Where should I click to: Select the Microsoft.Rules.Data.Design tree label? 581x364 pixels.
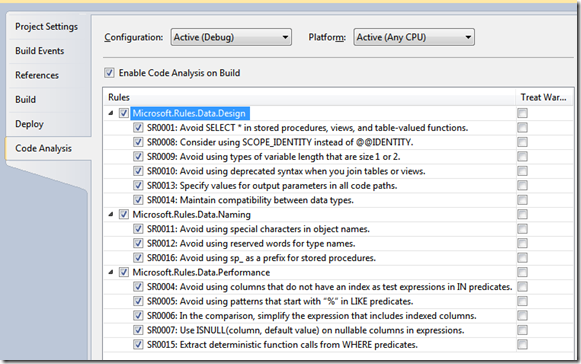pyautogui.click(x=189, y=113)
